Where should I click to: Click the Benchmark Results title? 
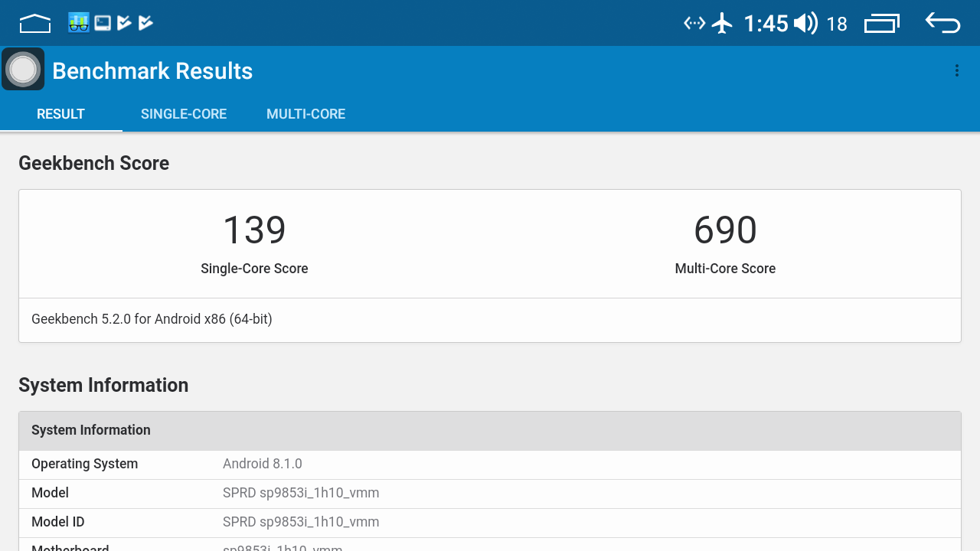point(152,71)
